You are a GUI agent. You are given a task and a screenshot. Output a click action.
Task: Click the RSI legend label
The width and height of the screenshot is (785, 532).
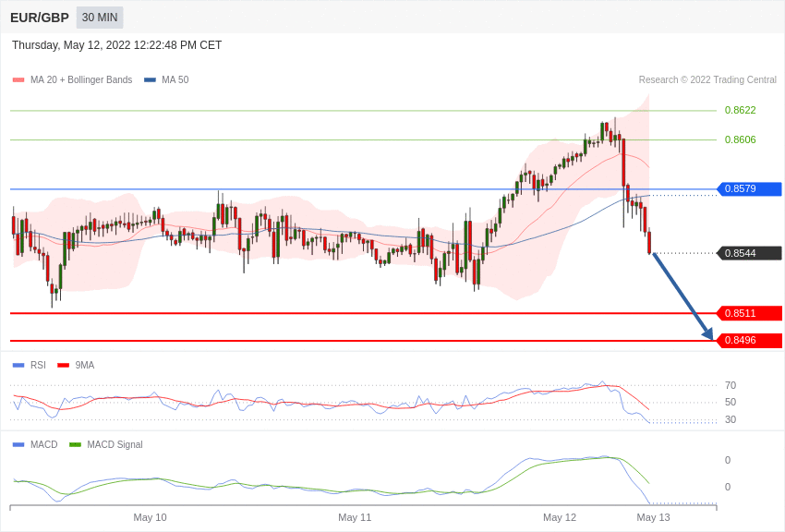point(38,365)
